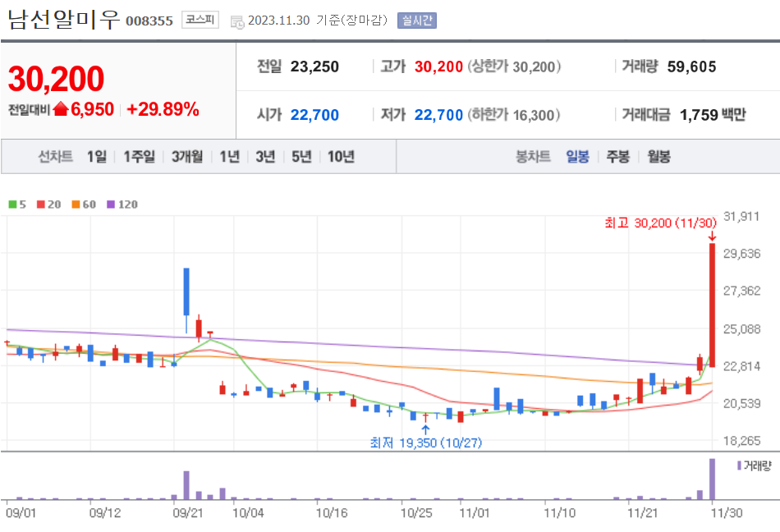
Task: Click the 31,911 price axis label
Action: coord(741,216)
